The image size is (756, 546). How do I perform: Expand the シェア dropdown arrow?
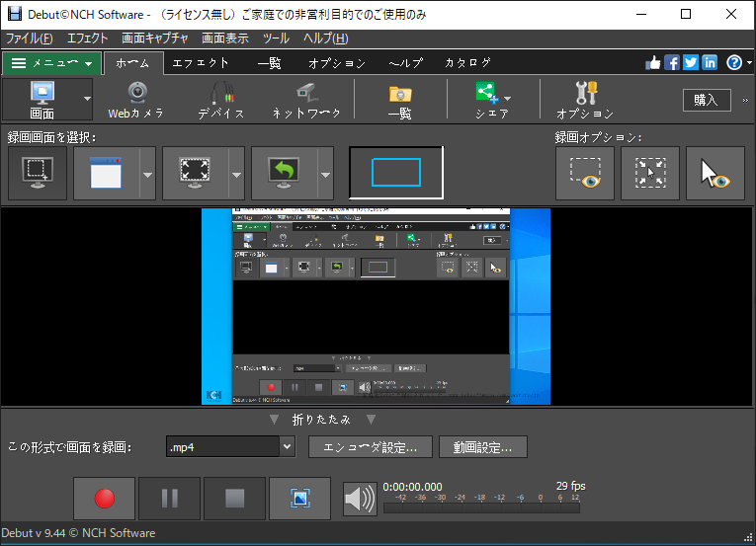pyautogui.click(x=507, y=99)
